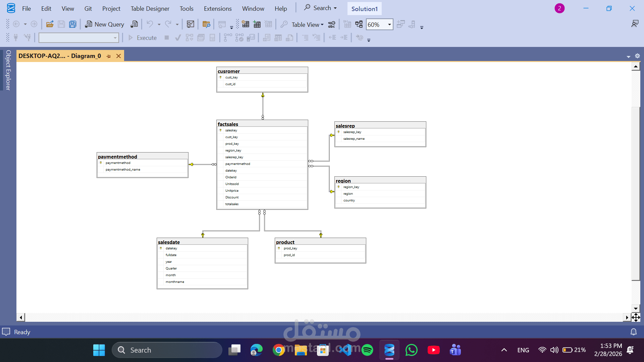
Task: Select the cusromer table header
Action: pyautogui.click(x=262, y=71)
